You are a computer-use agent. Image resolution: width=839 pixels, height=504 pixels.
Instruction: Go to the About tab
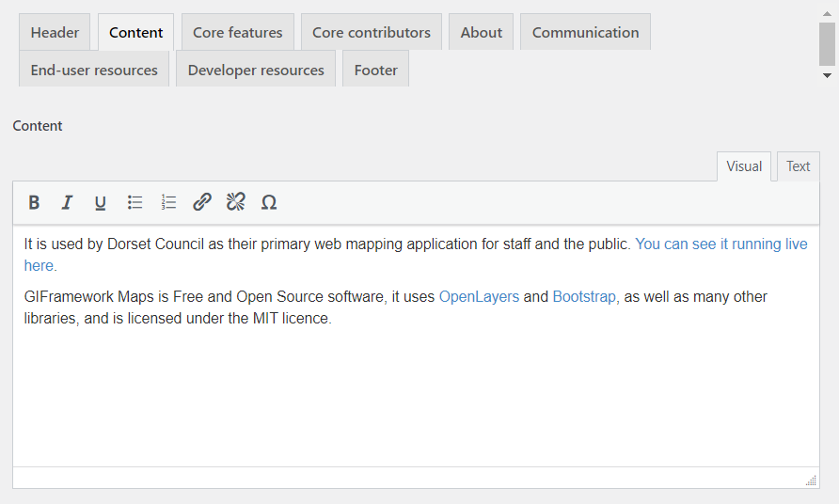tap(482, 32)
